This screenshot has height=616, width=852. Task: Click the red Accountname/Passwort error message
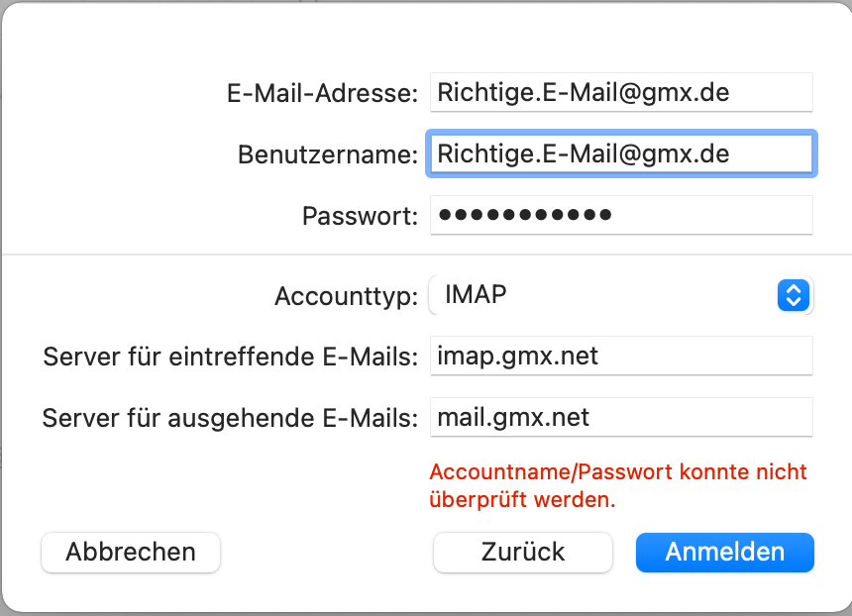pos(618,472)
